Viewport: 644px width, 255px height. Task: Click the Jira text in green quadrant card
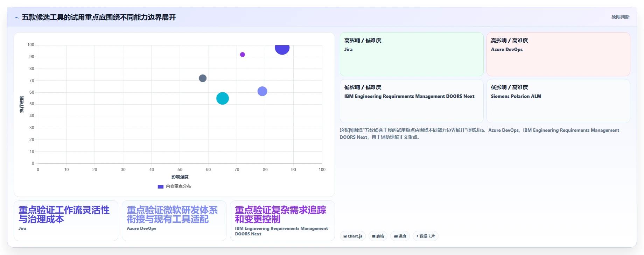click(x=348, y=49)
